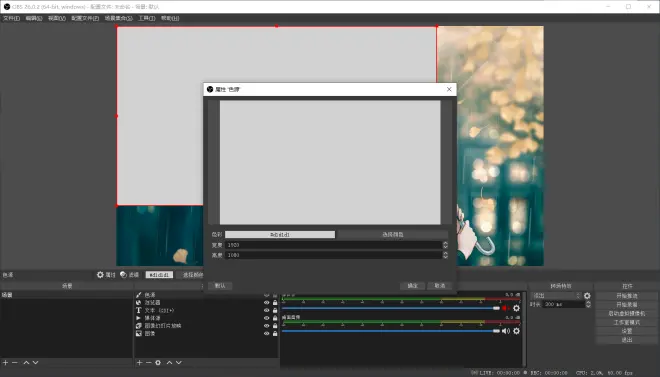Screen dimensions: 660x377
Task: Move the scene up with the up arrow
Action: [x=26, y=362]
